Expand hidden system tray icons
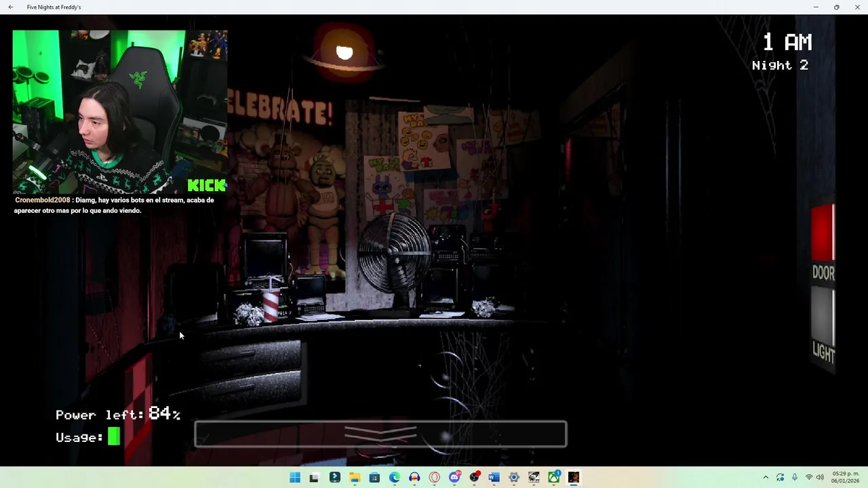This screenshot has width=868, height=488. point(766,478)
